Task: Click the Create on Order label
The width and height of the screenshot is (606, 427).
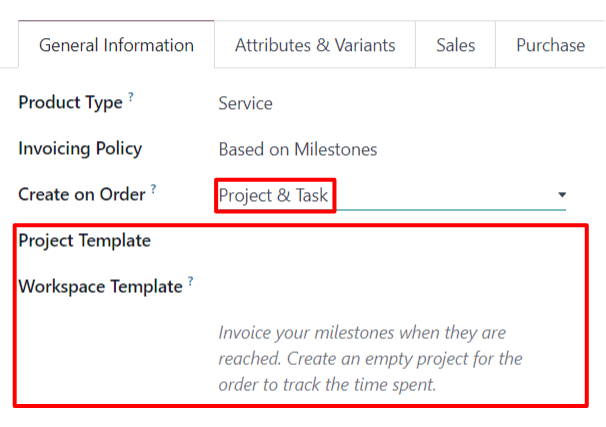Action: pyautogui.click(x=82, y=194)
